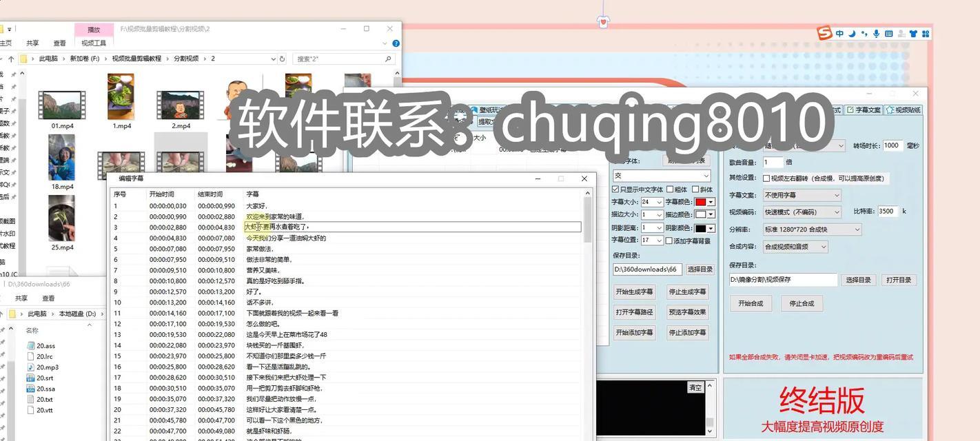Click 预览字幕效果 button

pos(687,312)
